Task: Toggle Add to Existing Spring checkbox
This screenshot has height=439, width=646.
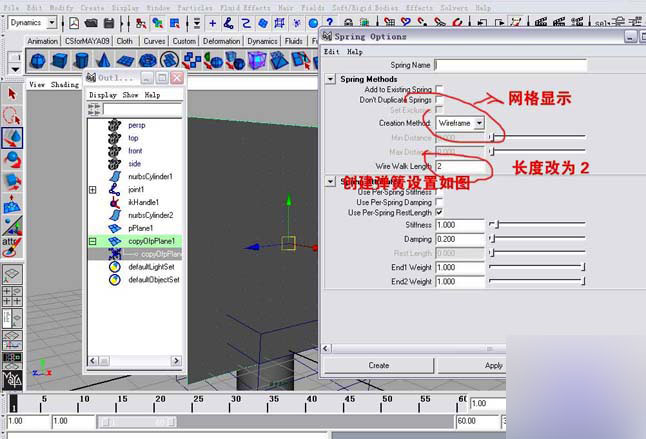Action: click(x=440, y=89)
